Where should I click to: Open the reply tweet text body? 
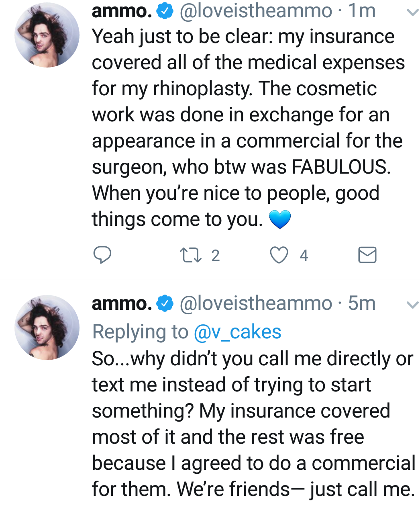click(253, 424)
